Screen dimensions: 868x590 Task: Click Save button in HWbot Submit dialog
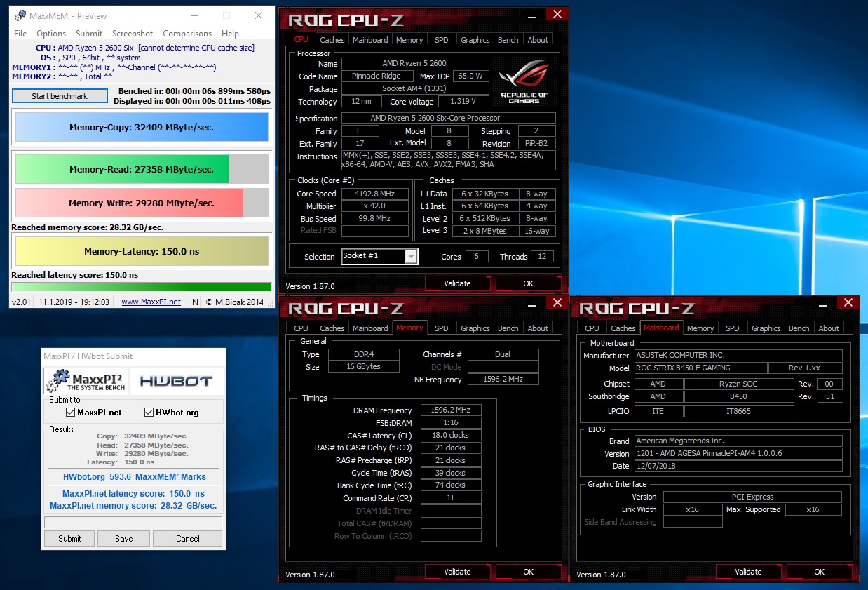point(124,538)
